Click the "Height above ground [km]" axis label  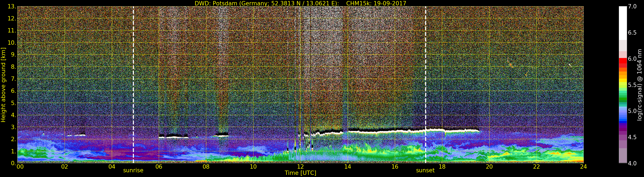point(3,85)
